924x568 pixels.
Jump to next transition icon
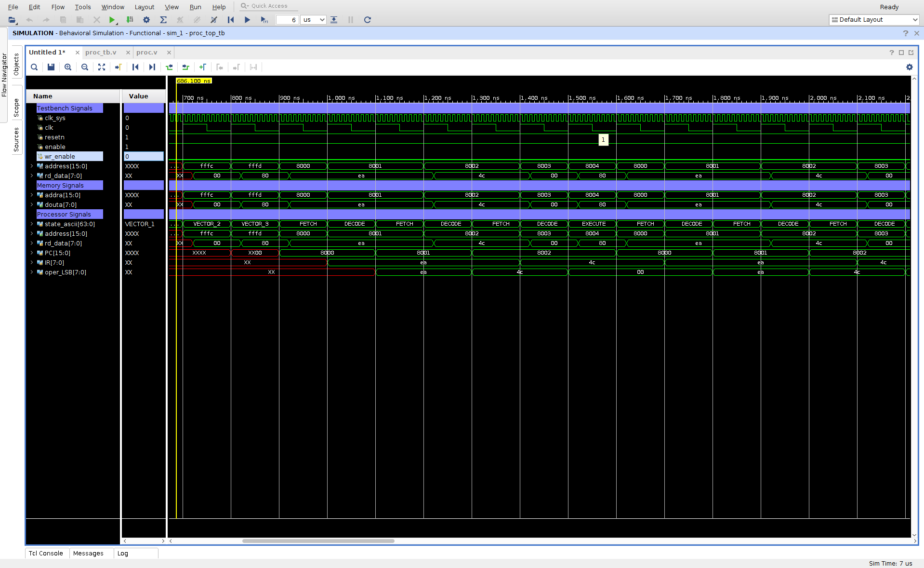pyautogui.click(x=186, y=67)
